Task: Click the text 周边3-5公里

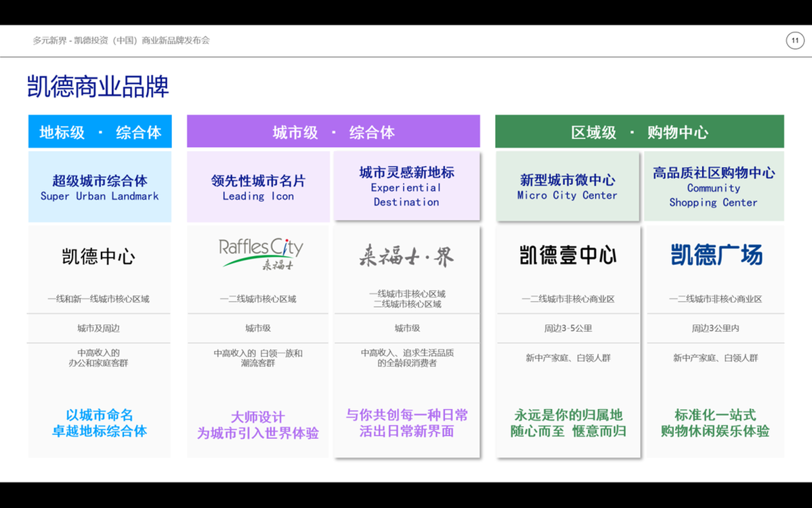Action: click(568, 329)
